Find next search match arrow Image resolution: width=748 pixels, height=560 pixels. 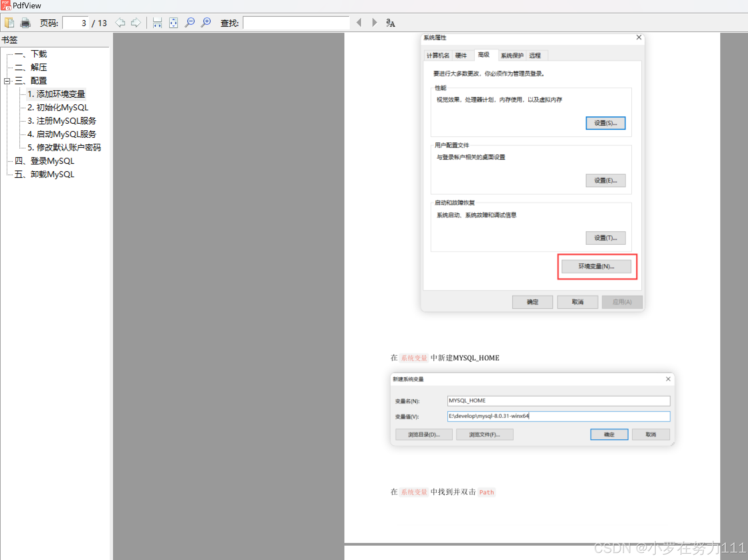[374, 23]
